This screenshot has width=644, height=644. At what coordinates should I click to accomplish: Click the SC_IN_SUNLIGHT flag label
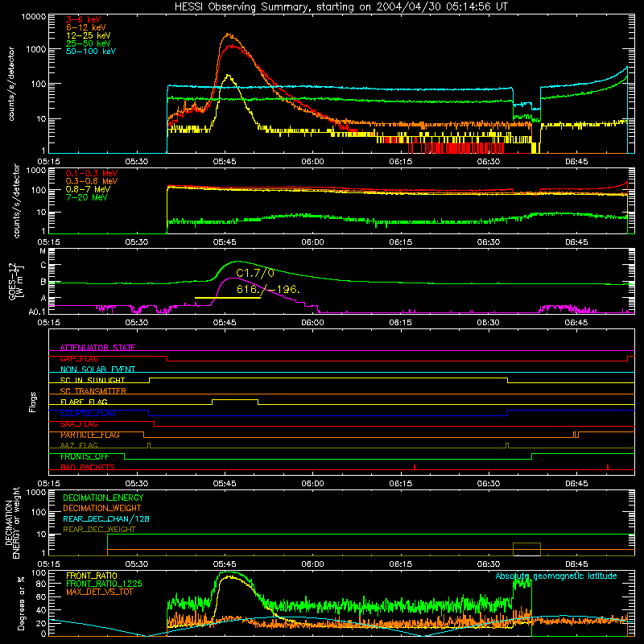[x=93, y=380]
